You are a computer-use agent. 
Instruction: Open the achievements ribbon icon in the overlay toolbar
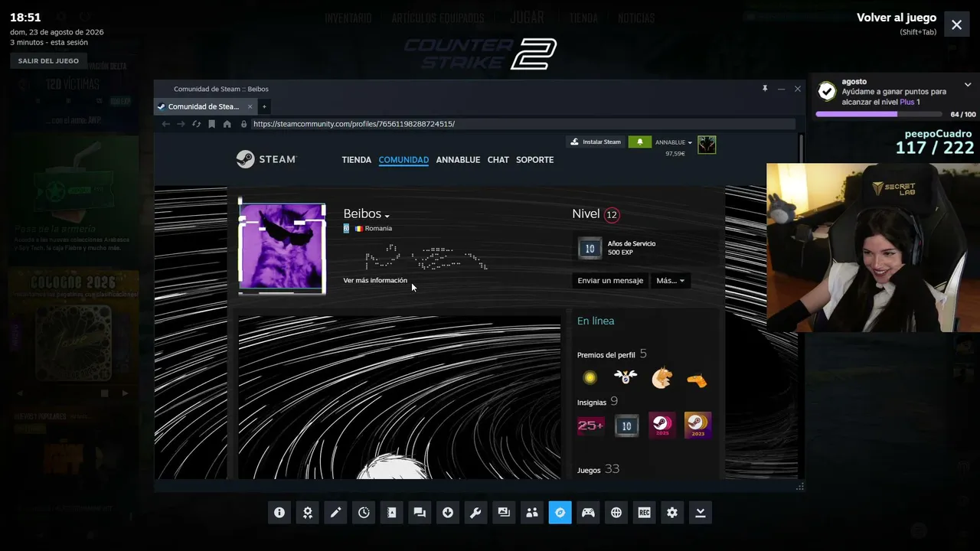click(x=307, y=513)
